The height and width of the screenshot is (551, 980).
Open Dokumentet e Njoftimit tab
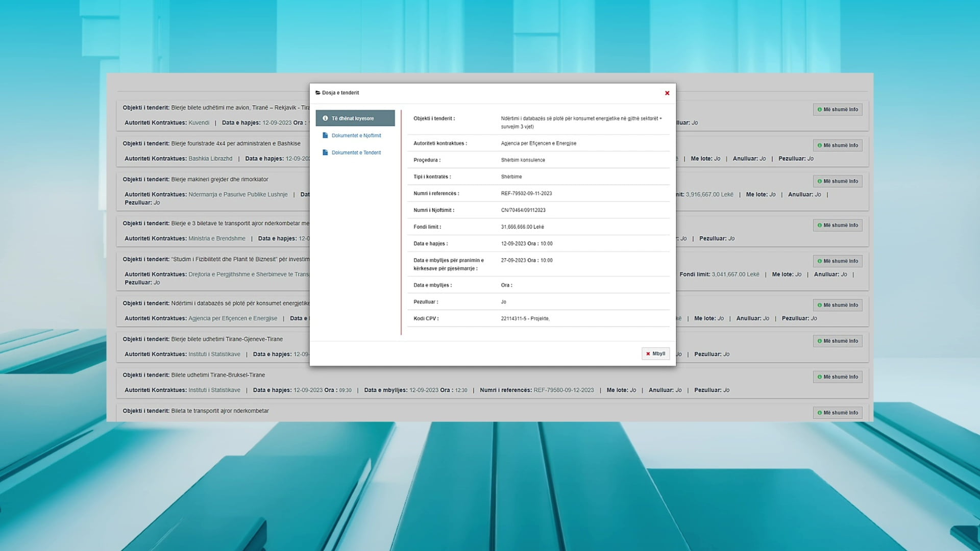pos(356,136)
